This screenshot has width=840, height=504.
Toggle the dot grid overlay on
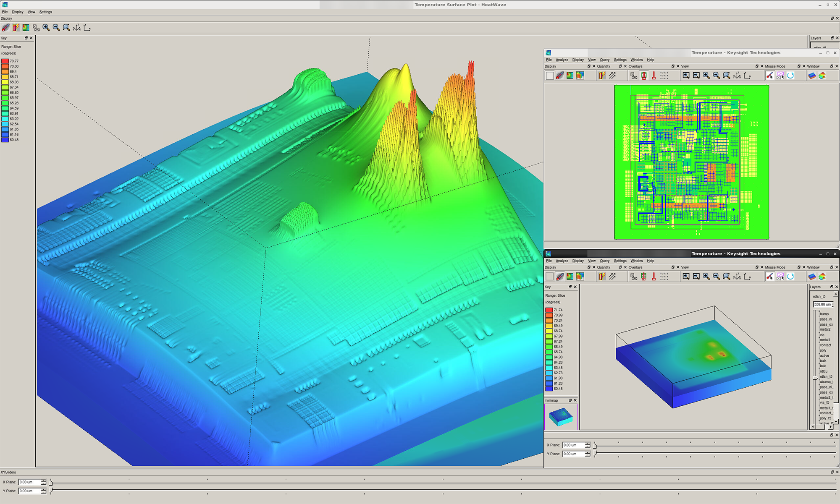664,76
